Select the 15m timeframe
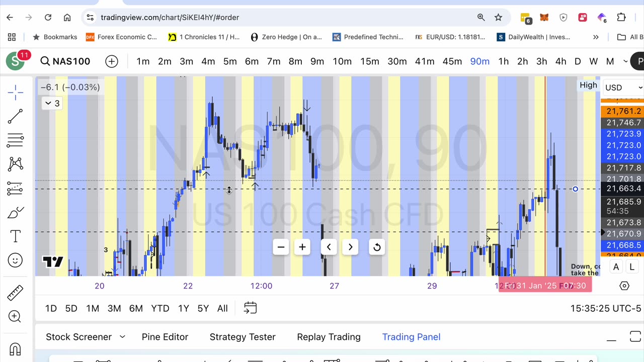The width and height of the screenshot is (644, 362). click(x=369, y=61)
